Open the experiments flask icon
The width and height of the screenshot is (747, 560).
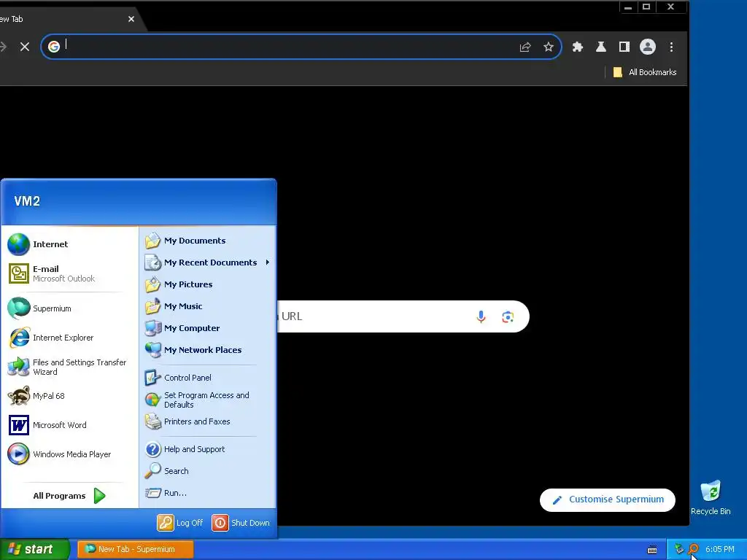tap(601, 47)
